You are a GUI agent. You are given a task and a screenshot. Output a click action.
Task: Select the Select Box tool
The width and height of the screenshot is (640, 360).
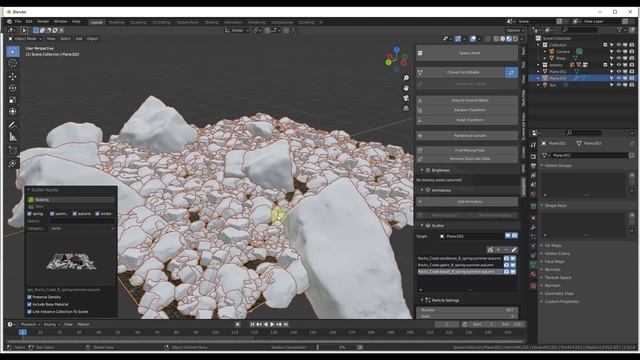pyautogui.click(x=13, y=52)
